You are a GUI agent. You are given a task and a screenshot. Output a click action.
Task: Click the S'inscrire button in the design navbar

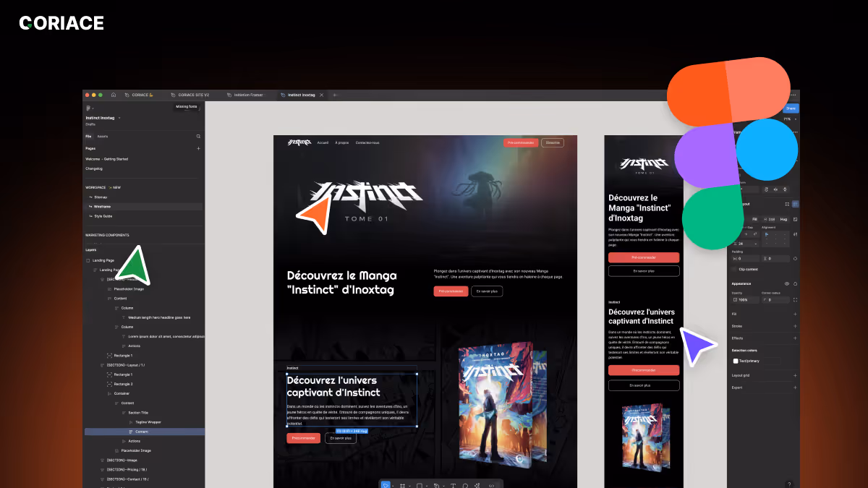pos(553,142)
